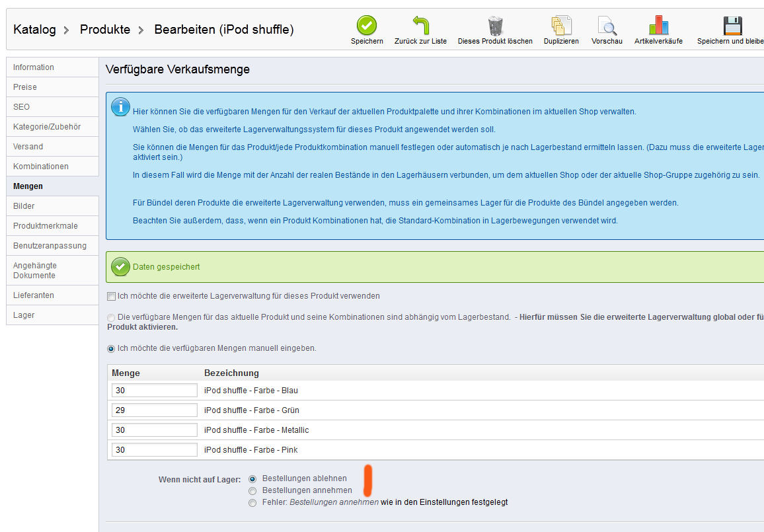This screenshot has height=532, width=764.
Task: Open the Information tab in sidebar
Action: (53, 67)
